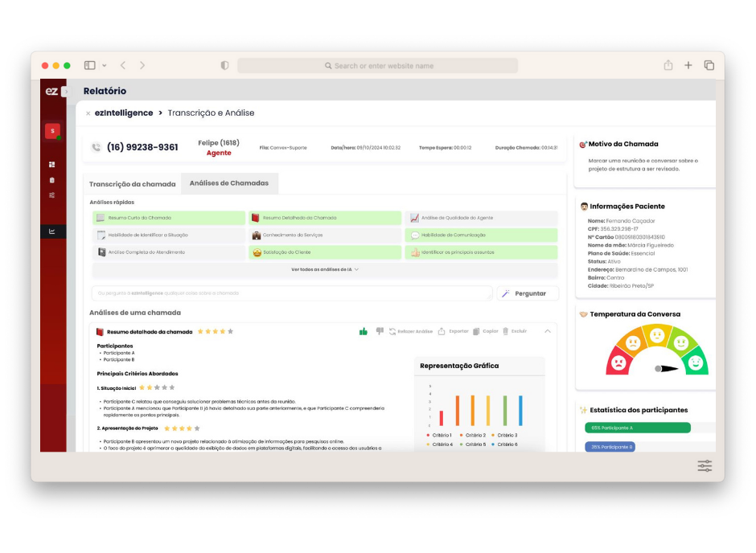Image resolution: width=756 pixels, height=553 pixels.
Task: Select Satisfação do Cliente analysis
Action: click(x=325, y=252)
